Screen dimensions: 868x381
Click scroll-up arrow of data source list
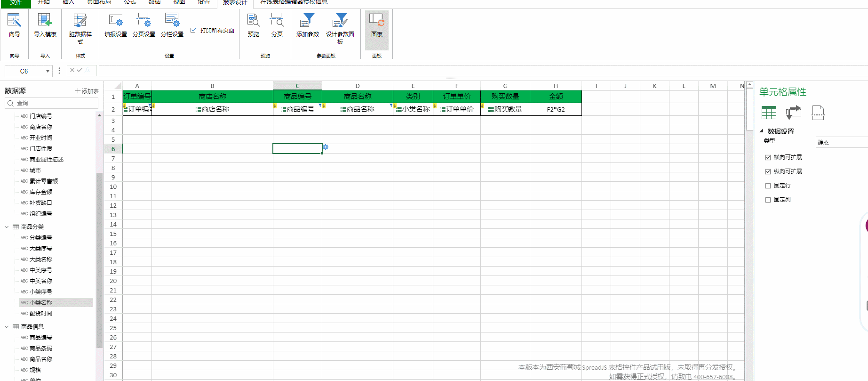tap(99, 115)
